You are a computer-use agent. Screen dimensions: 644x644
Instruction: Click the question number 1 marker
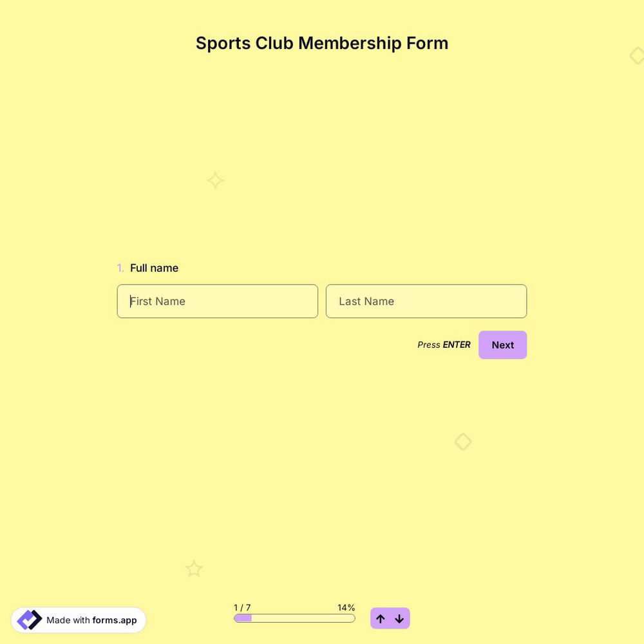pos(120,268)
